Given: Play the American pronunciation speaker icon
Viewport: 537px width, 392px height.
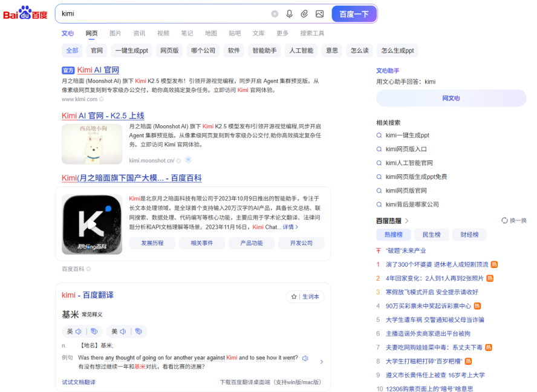Looking at the screenshot, I should tap(123, 332).
